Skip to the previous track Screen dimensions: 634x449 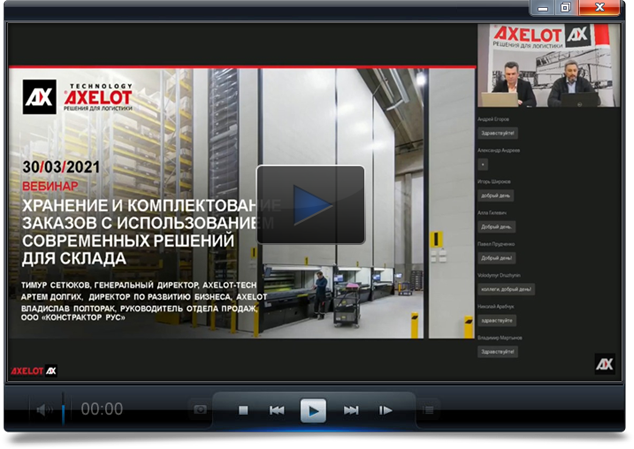277,411
